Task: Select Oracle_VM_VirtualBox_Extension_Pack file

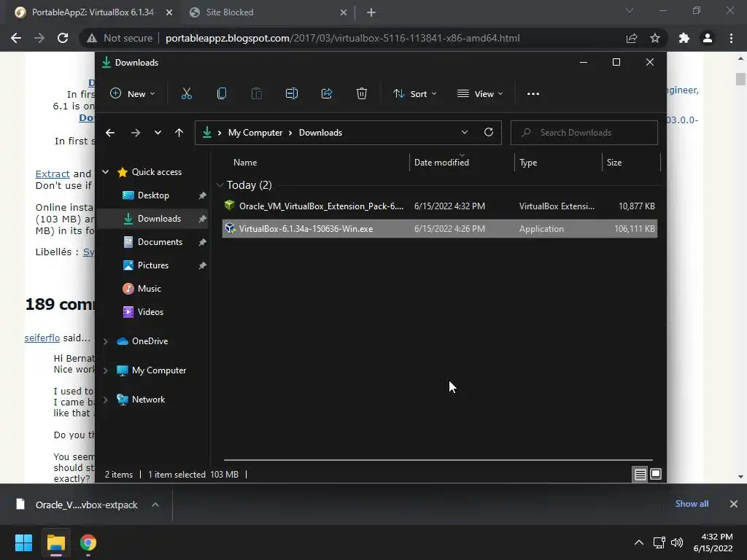Action: (x=440, y=206)
